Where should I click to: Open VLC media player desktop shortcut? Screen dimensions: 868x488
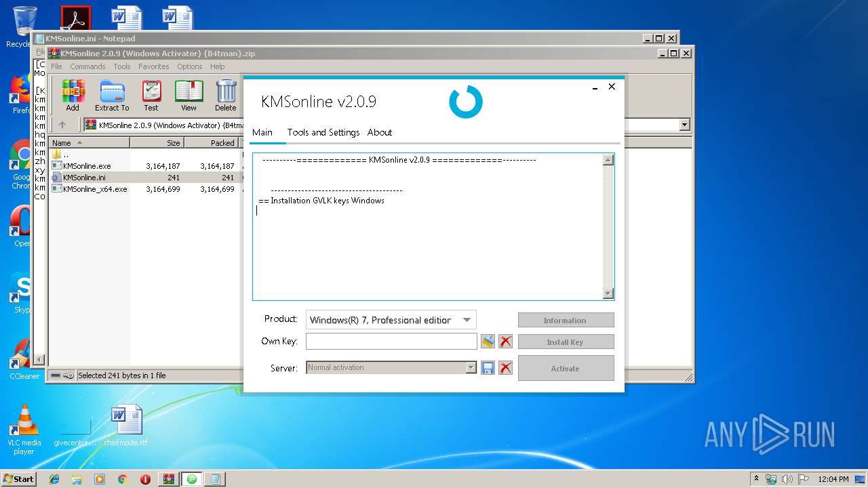24,429
